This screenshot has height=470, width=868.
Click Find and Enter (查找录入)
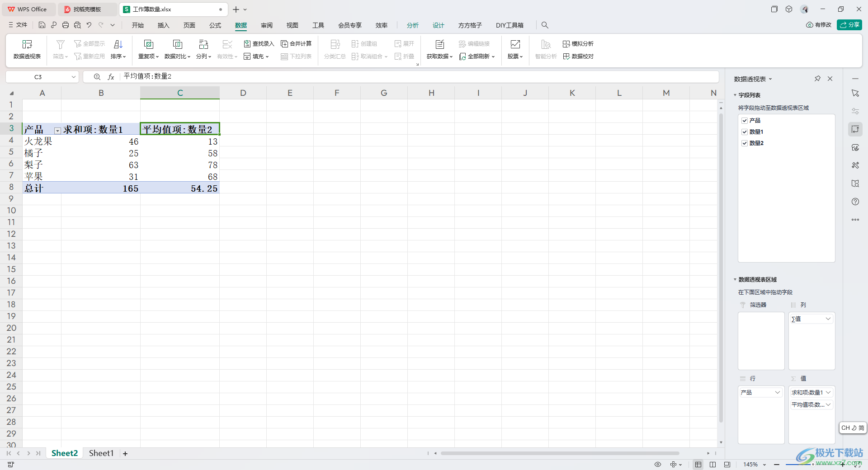pos(259,44)
